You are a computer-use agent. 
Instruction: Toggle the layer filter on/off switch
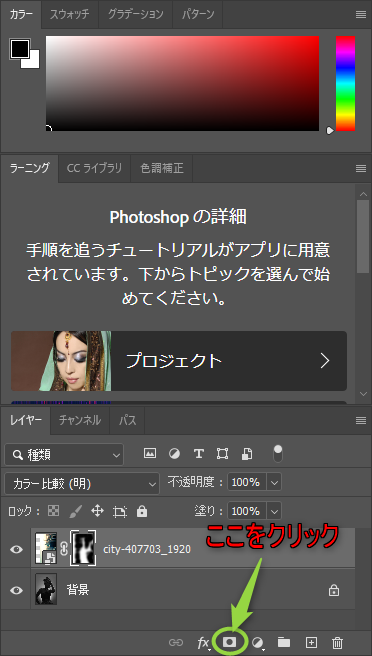point(278,454)
